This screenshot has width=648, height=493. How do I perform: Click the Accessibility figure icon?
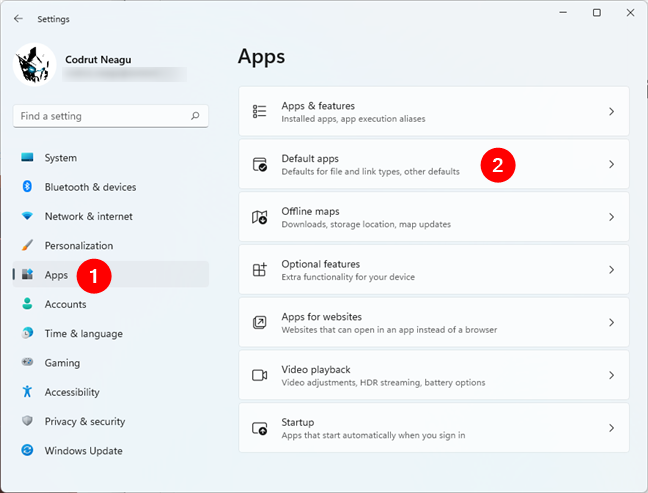click(x=27, y=391)
